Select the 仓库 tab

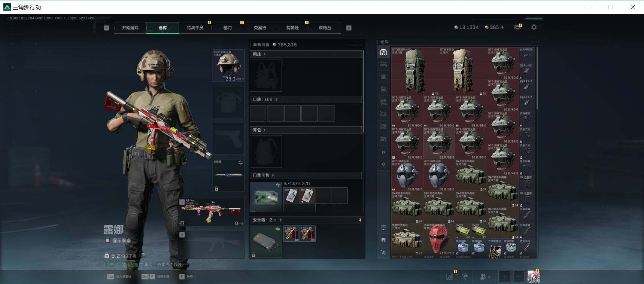[162, 28]
